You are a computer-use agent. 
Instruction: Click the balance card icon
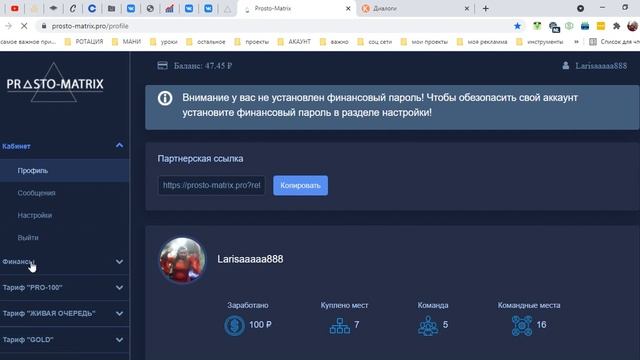[x=162, y=66]
